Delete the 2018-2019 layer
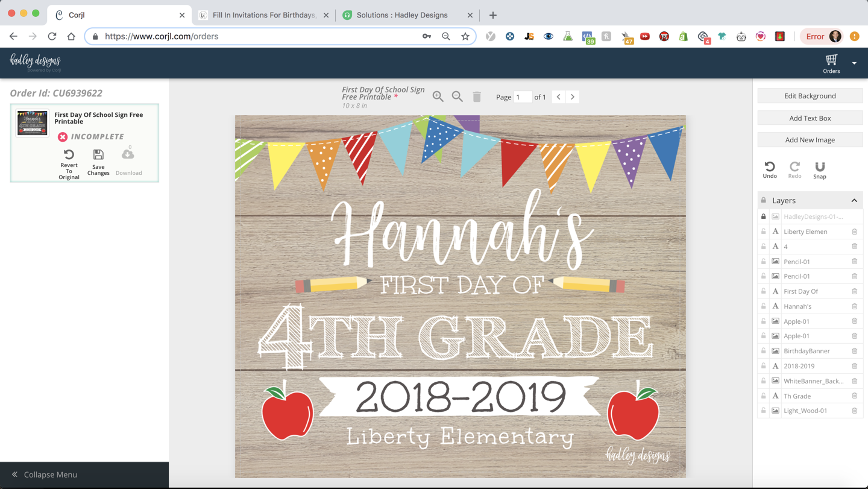868x489 pixels. tap(854, 366)
